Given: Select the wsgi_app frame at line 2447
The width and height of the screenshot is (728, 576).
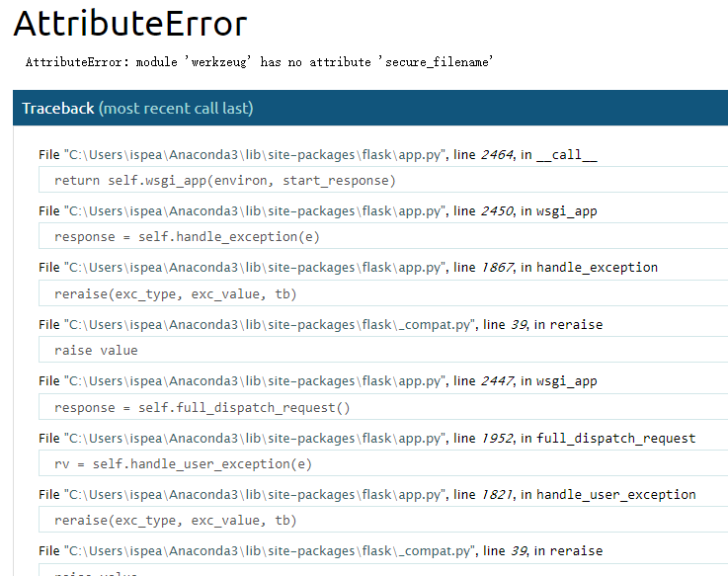Looking at the screenshot, I should coord(317,381).
